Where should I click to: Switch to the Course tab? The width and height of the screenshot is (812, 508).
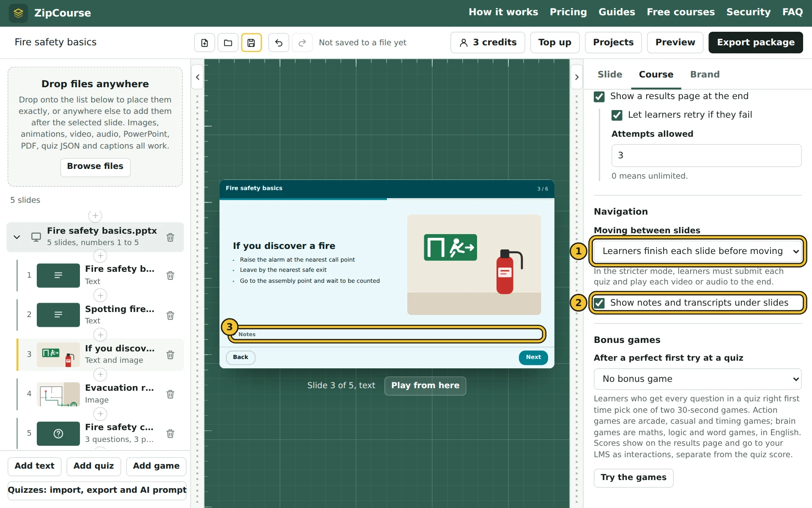pos(656,75)
